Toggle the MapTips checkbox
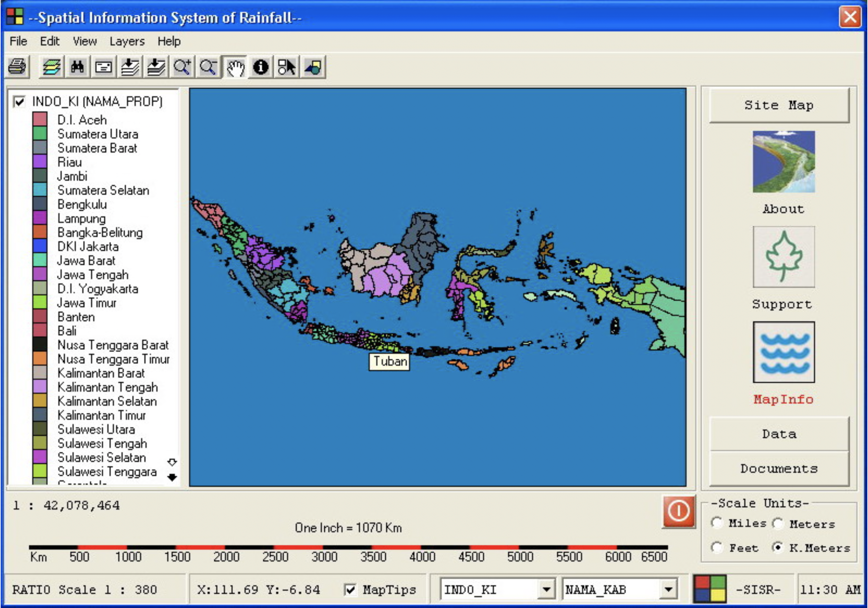 pyautogui.click(x=350, y=590)
